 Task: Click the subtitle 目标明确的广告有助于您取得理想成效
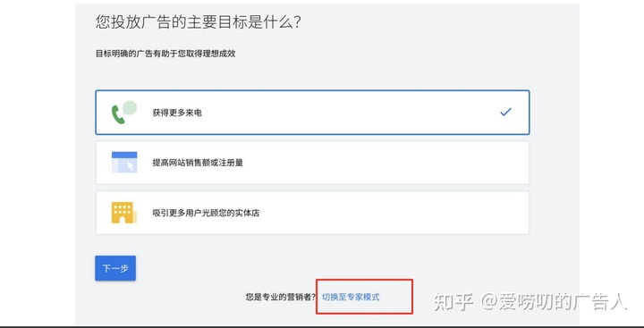[165, 54]
